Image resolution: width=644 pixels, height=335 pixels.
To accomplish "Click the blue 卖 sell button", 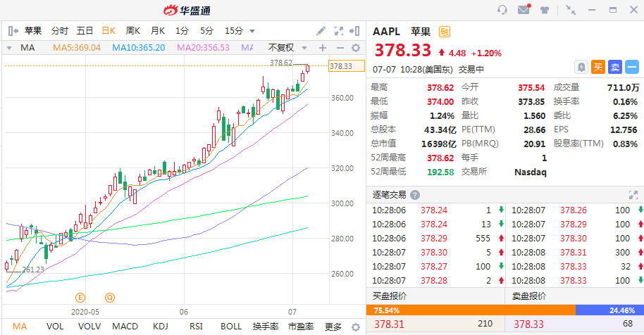I will coord(615,67).
